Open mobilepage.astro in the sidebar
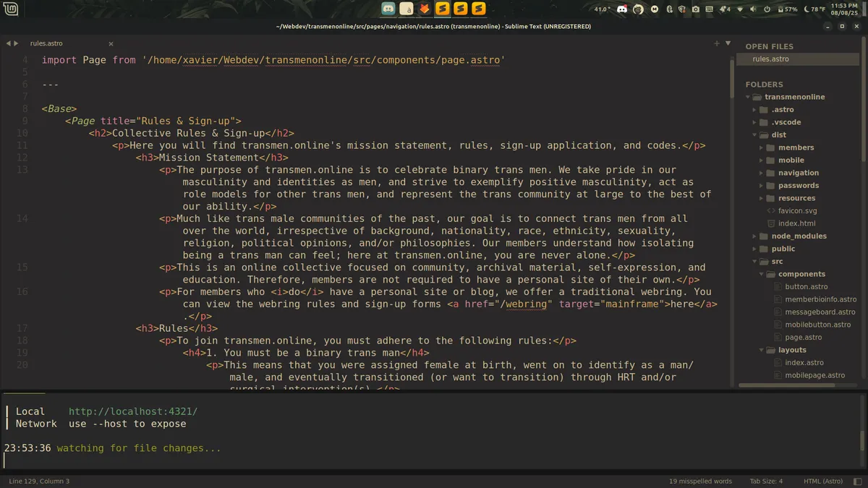This screenshot has width=868, height=488. tap(814, 375)
